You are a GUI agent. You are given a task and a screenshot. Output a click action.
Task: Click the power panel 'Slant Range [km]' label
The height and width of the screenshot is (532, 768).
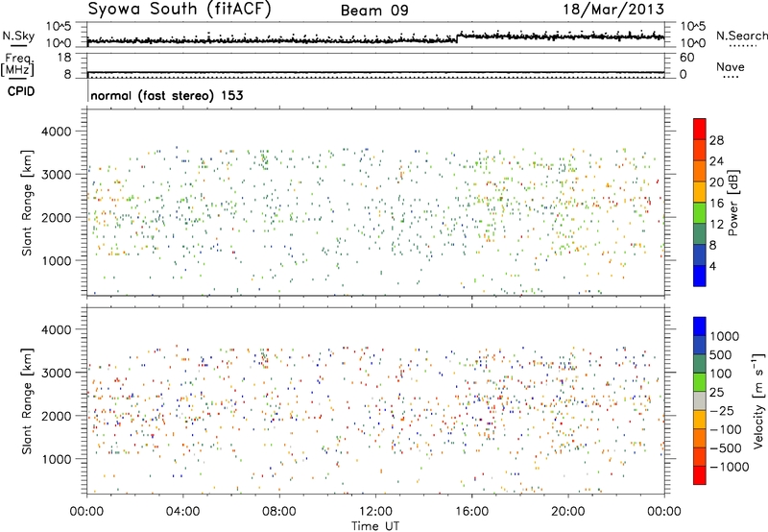click(x=27, y=203)
